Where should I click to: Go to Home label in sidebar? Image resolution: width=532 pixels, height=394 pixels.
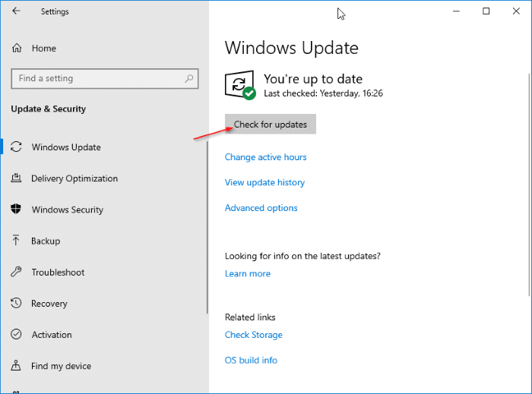pyautogui.click(x=44, y=48)
